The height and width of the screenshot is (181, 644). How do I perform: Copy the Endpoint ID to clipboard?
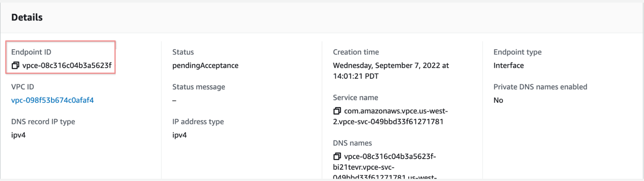[x=15, y=65]
